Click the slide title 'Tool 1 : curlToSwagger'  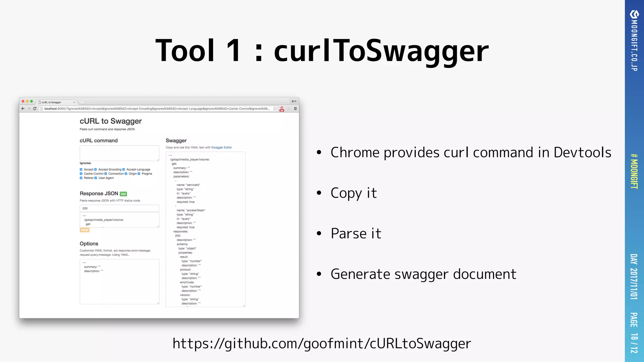pos(322,51)
